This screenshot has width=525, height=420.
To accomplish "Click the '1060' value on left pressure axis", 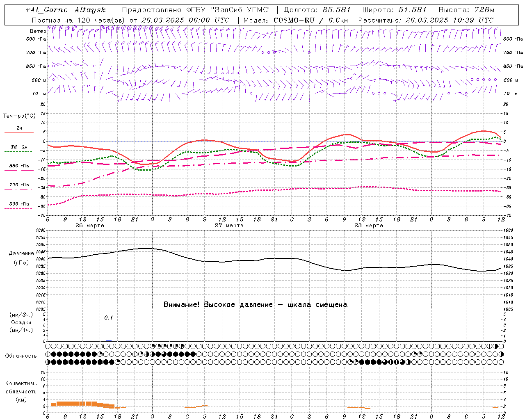I will coord(41,231).
